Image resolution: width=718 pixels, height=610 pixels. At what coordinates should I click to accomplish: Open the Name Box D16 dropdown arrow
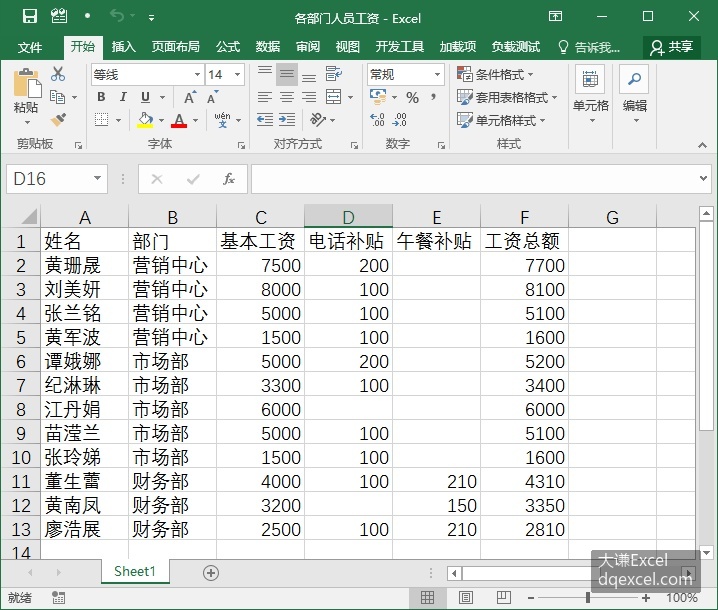98,178
